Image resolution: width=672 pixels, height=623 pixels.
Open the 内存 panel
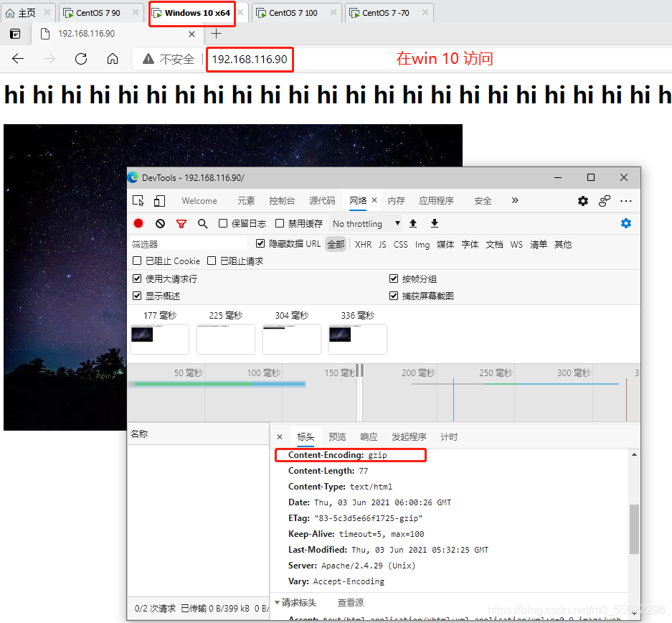tap(396, 201)
